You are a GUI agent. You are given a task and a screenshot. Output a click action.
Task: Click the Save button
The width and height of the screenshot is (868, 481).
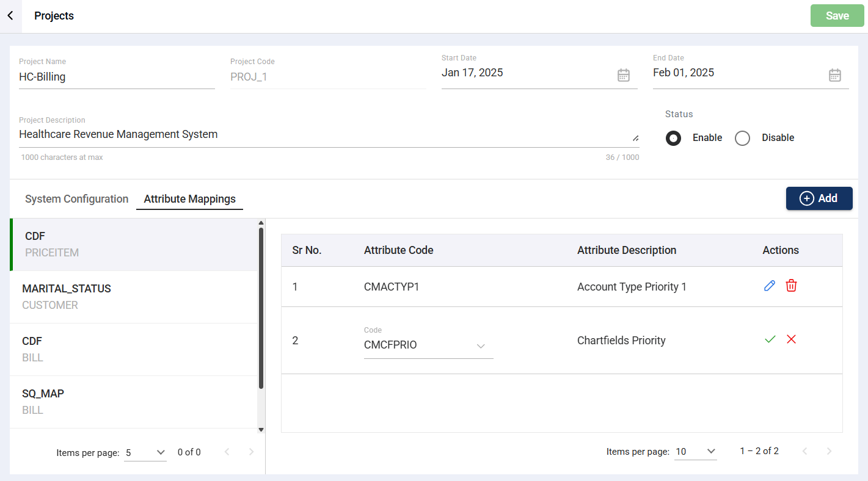click(837, 16)
